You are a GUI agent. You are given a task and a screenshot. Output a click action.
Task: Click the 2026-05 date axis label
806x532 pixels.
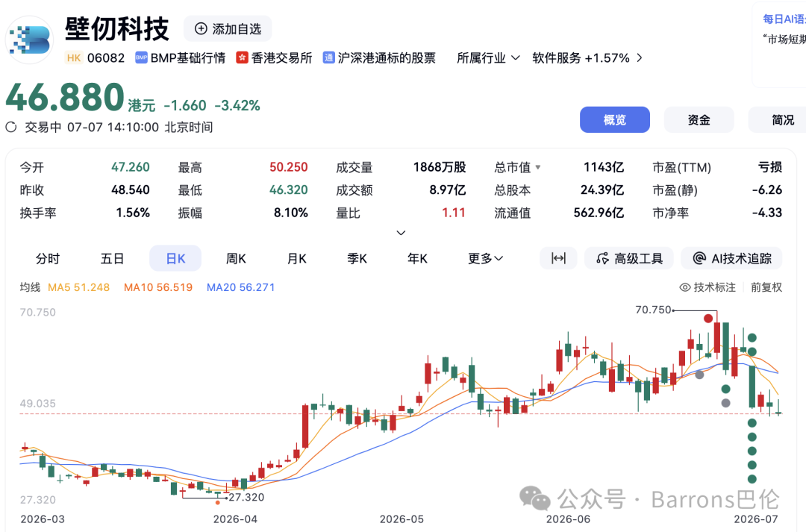tap(402, 519)
